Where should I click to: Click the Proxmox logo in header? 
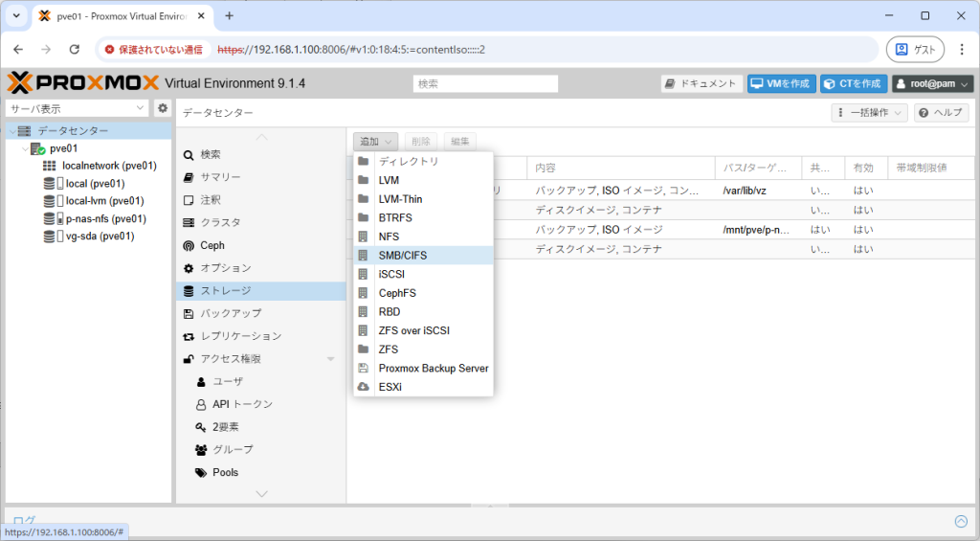pyautogui.click(x=82, y=83)
